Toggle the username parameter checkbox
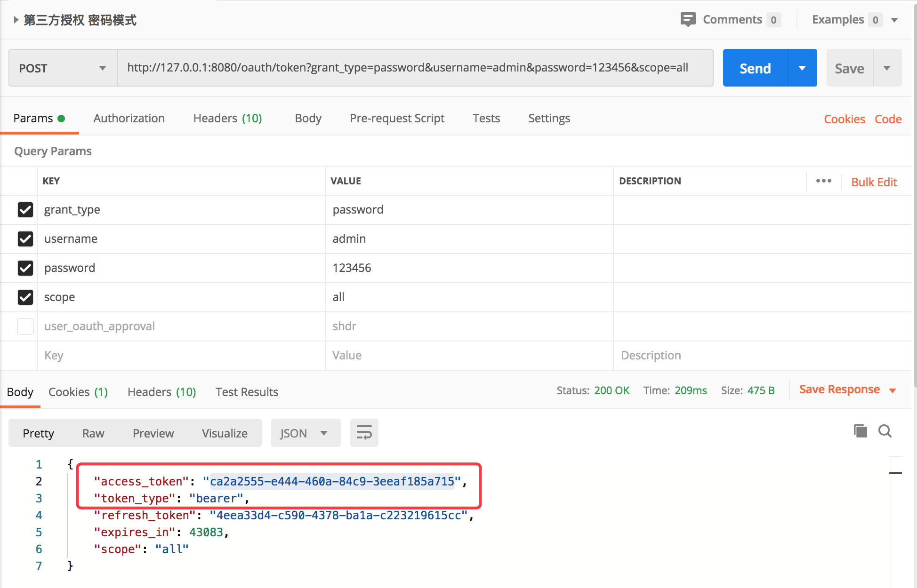This screenshot has height=588, width=917. tap(25, 239)
